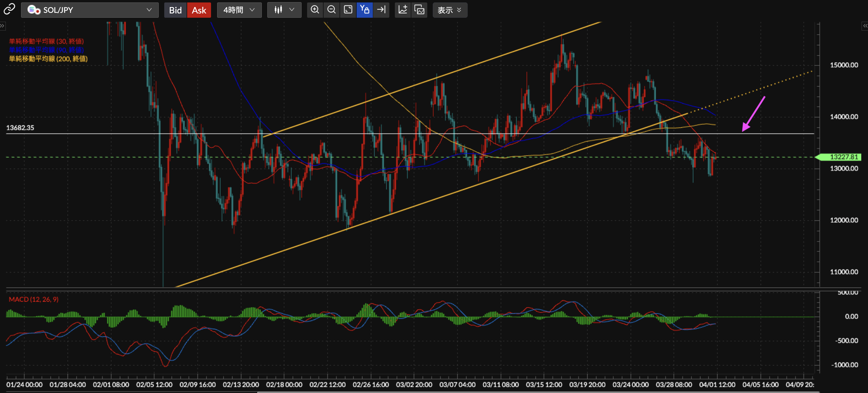Toggle the Y-axis lock button
The width and height of the screenshot is (868, 393).
(x=365, y=10)
